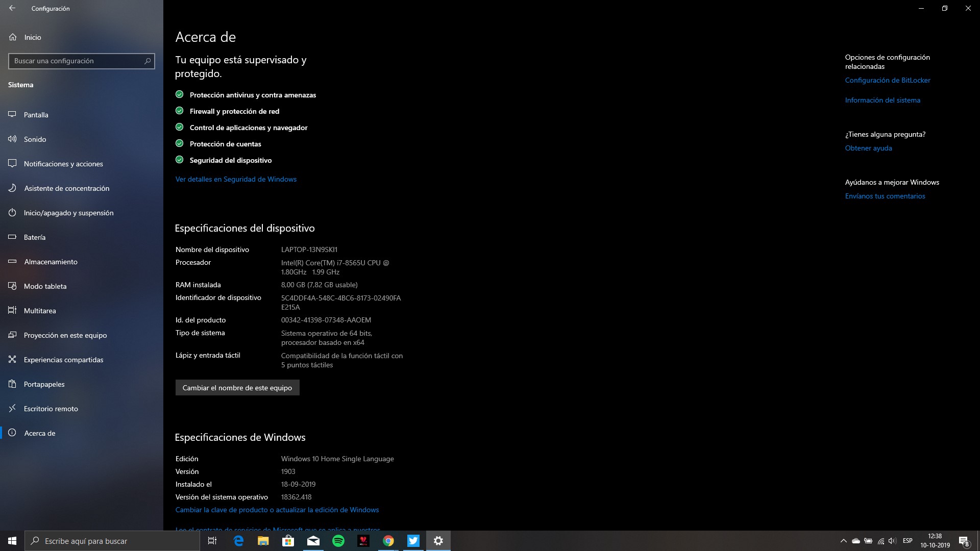The height and width of the screenshot is (551, 980).
Task: Open the change product key link
Action: [277, 510]
